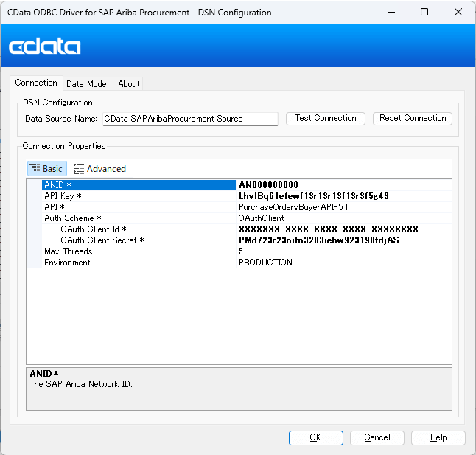476x455 pixels.
Task: Minimize the DSN Configuration window
Action: 391,12
